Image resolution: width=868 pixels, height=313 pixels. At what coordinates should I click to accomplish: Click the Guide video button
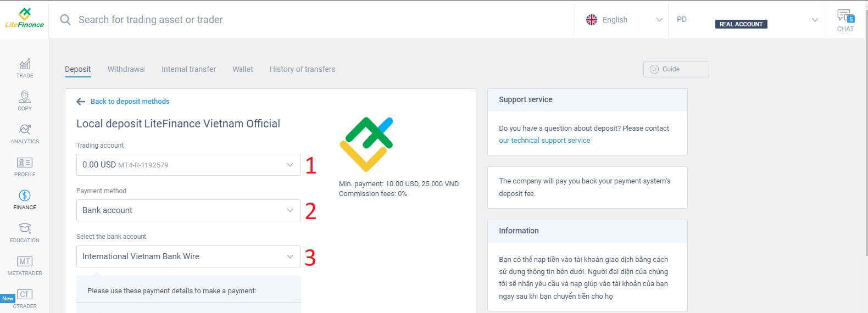pos(676,69)
